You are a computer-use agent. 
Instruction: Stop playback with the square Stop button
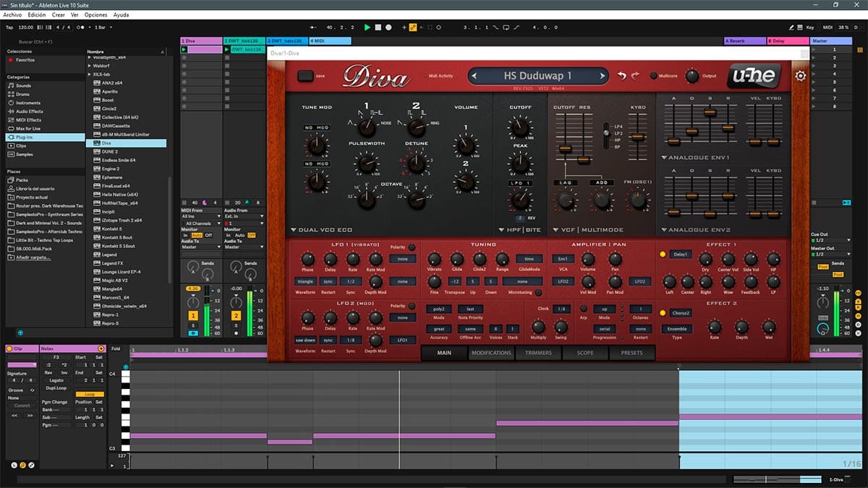tap(378, 27)
